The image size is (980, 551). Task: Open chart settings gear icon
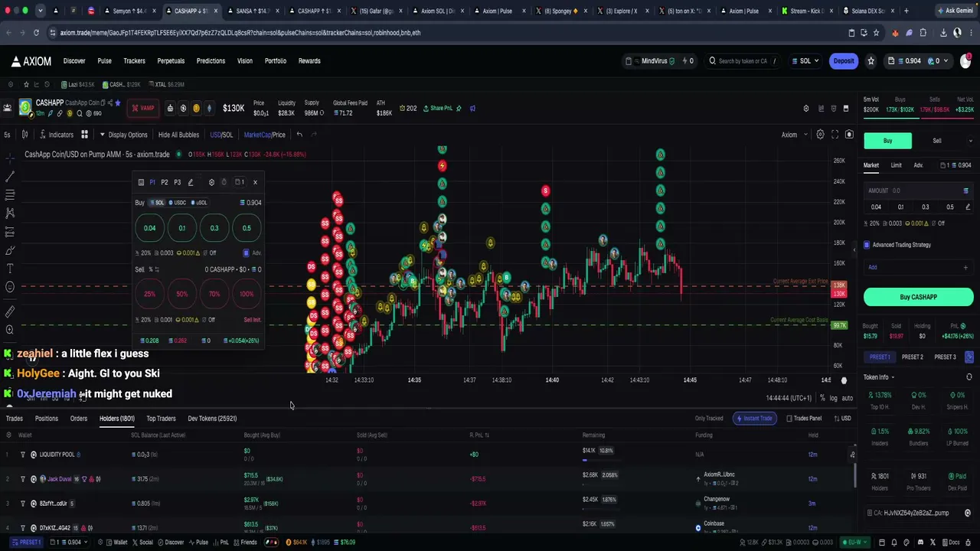point(820,135)
